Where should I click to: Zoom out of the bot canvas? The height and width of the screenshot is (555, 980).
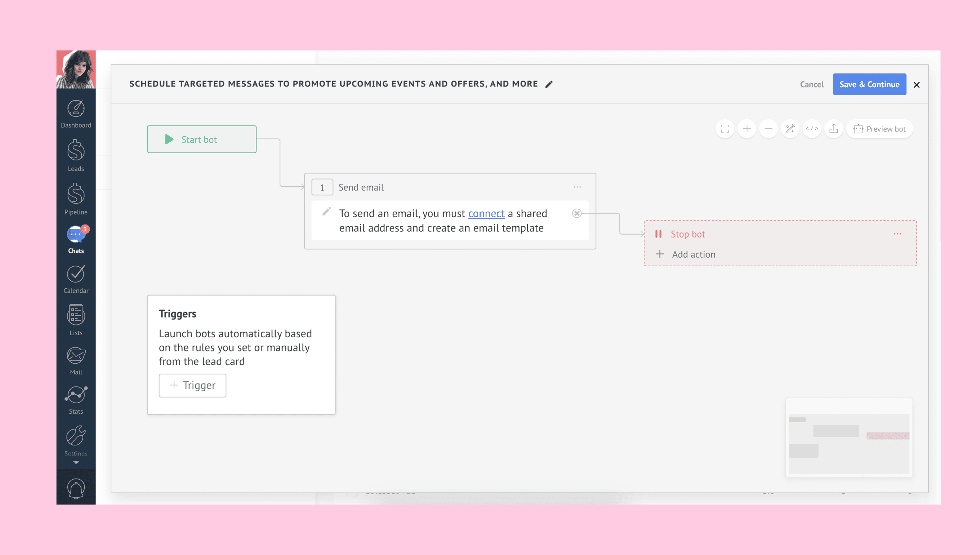(768, 129)
